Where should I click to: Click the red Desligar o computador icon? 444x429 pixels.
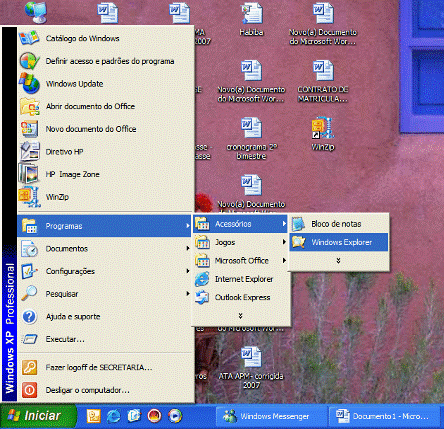tap(29, 390)
